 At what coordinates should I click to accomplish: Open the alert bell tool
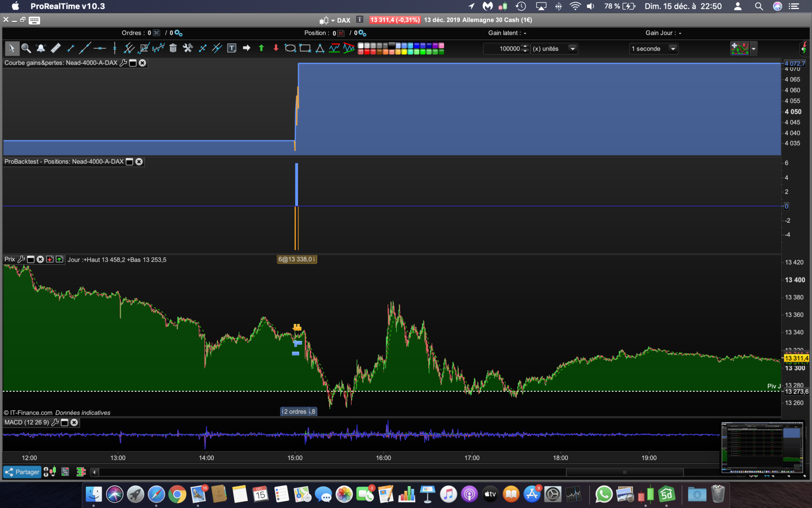(41, 48)
